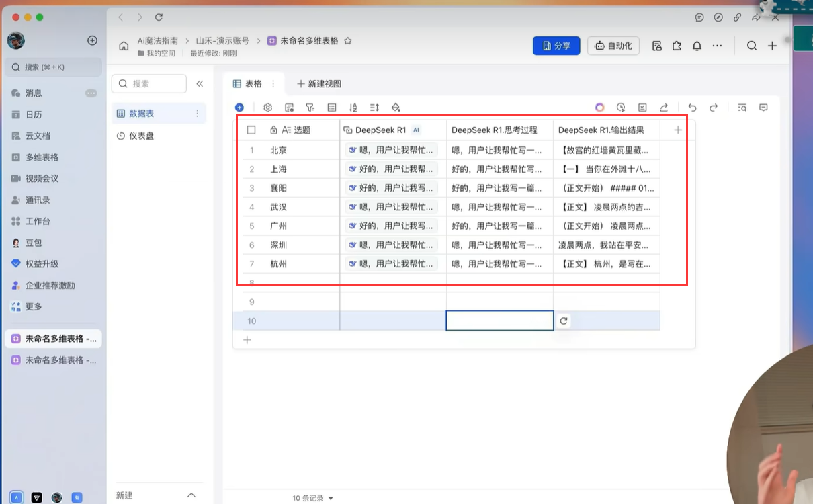Add a new row below the table
This screenshot has width=813, height=504.
click(247, 340)
